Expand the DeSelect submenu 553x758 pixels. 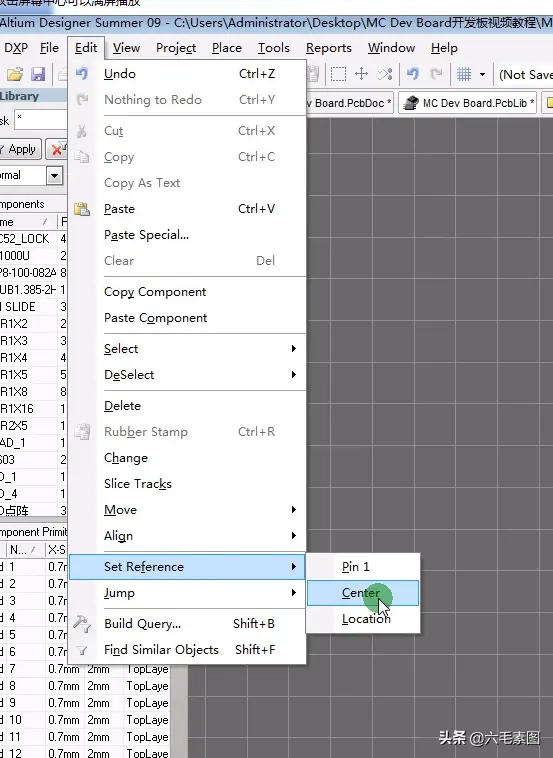pyautogui.click(x=293, y=375)
